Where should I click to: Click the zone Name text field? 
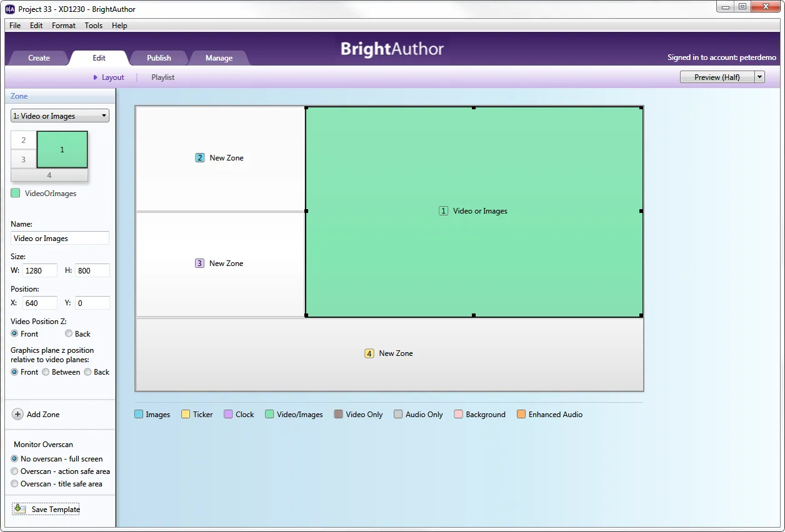pos(60,238)
